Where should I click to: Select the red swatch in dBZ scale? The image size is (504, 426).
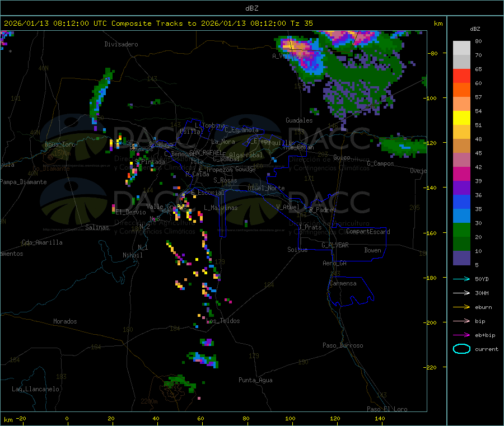(461, 76)
